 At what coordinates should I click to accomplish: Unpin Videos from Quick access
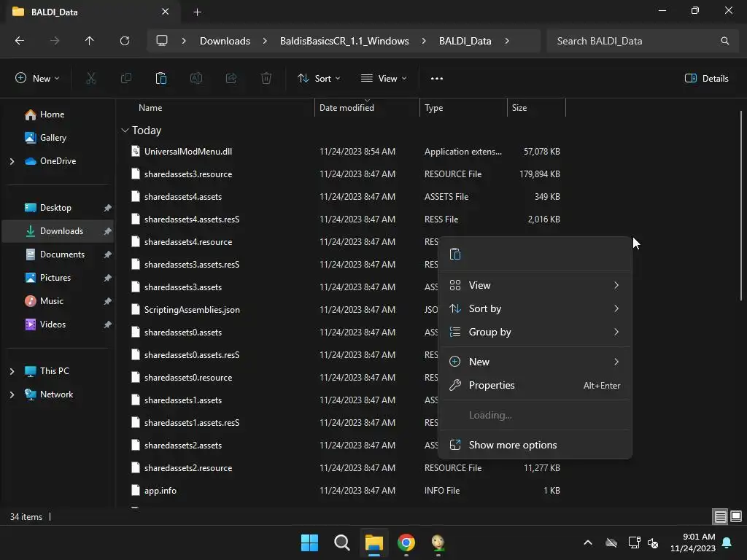point(108,324)
